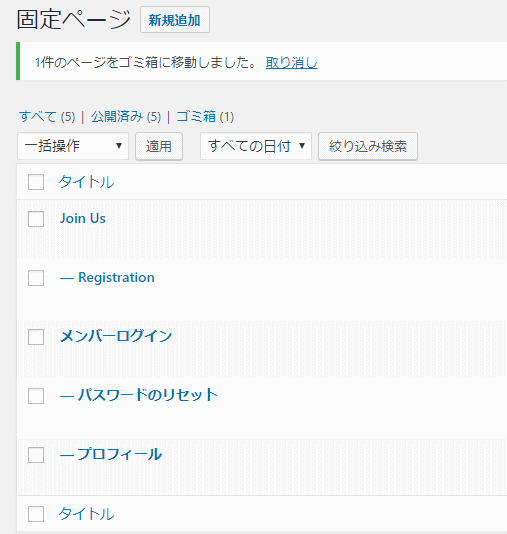Filter by 公開済み (5) pages
507x534 pixels.
[x=126, y=117]
